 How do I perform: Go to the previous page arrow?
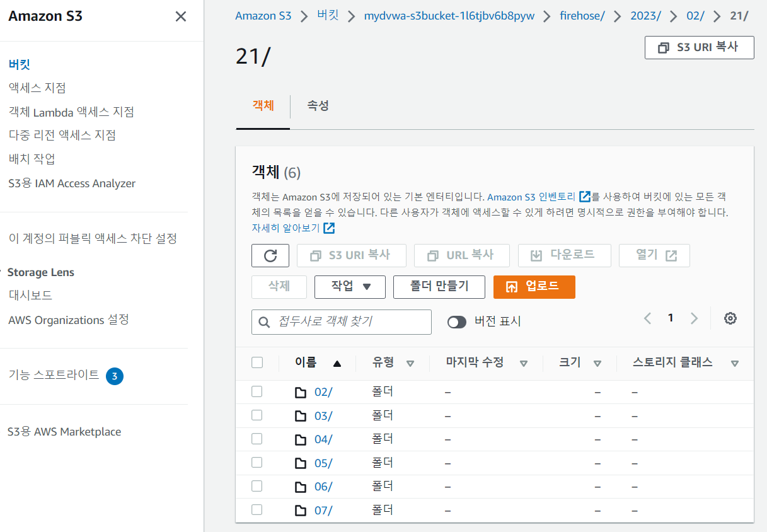[647, 318]
